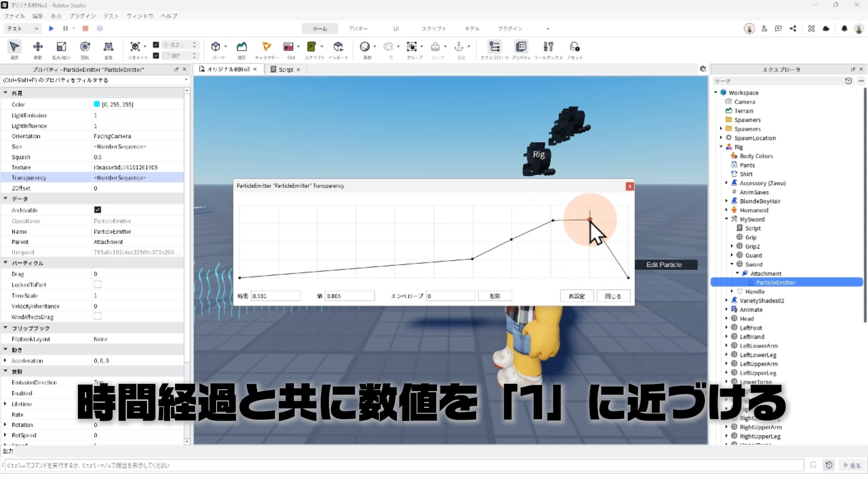Screen dimensions: 868x488
Task: Click the Reset button in Transparency dialog
Action: 576,296
